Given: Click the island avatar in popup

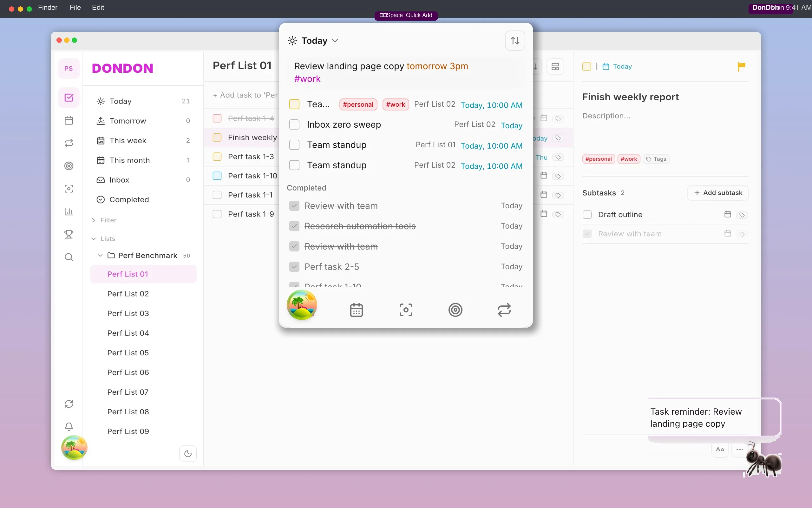Looking at the screenshot, I should (302, 305).
